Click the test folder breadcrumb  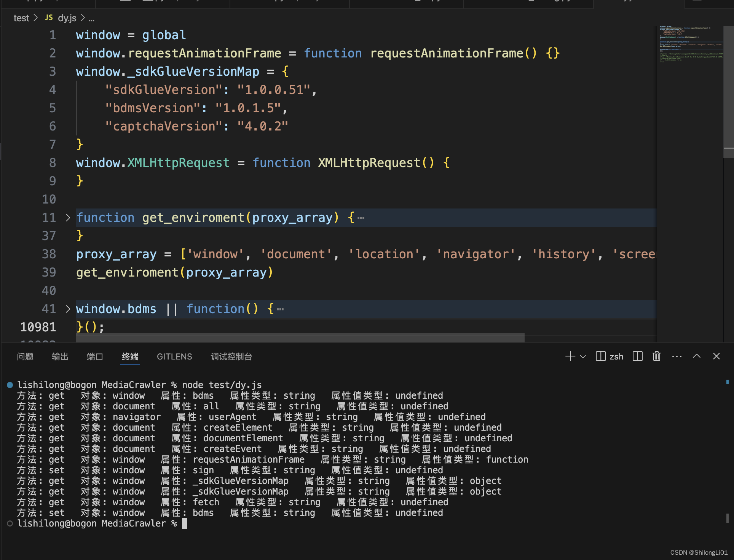click(x=21, y=18)
